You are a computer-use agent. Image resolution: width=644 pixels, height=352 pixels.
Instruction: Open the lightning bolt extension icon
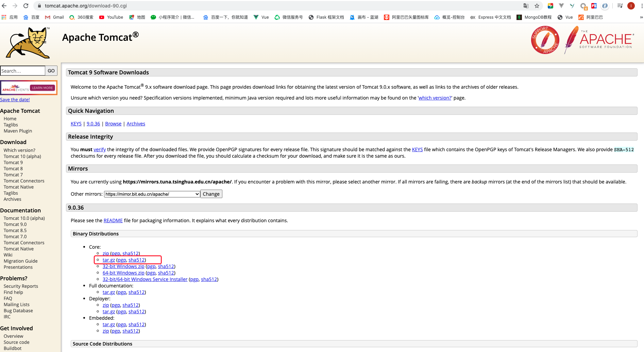[550, 6]
